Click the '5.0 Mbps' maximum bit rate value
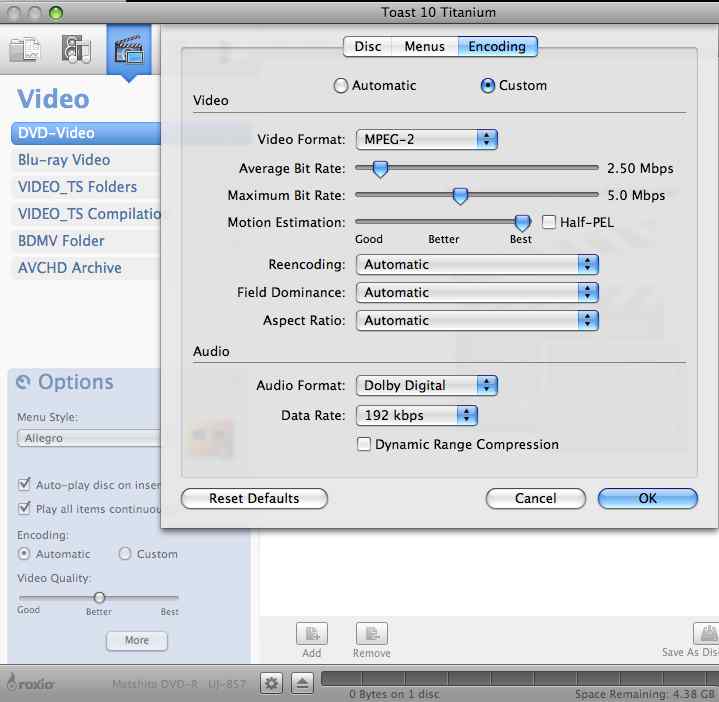Image resolution: width=719 pixels, height=702 pixels. 636,196
